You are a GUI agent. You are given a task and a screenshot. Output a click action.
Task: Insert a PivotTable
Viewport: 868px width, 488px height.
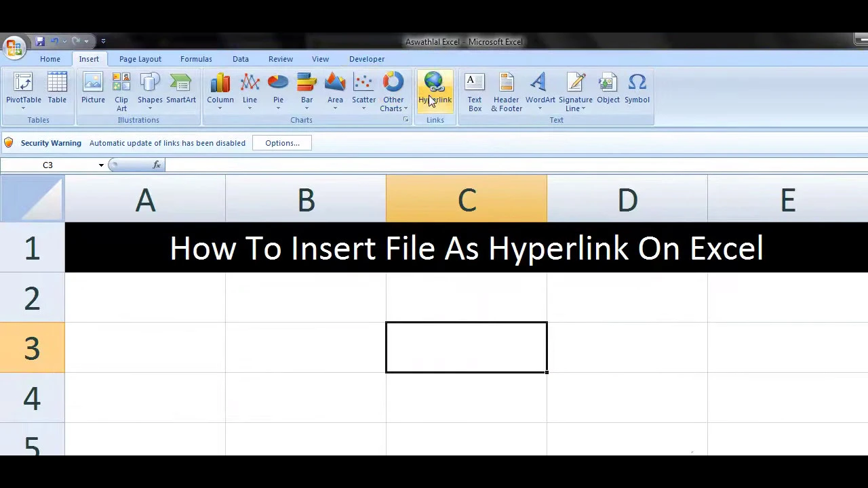click(24, 92)
